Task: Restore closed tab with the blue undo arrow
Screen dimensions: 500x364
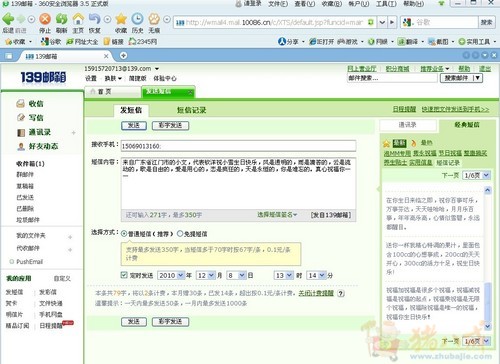Action: click(x=95, y=19)
